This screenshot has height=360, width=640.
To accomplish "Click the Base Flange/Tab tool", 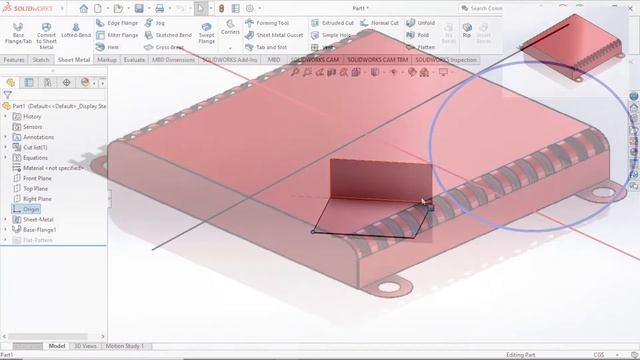I will pos(18,33).
